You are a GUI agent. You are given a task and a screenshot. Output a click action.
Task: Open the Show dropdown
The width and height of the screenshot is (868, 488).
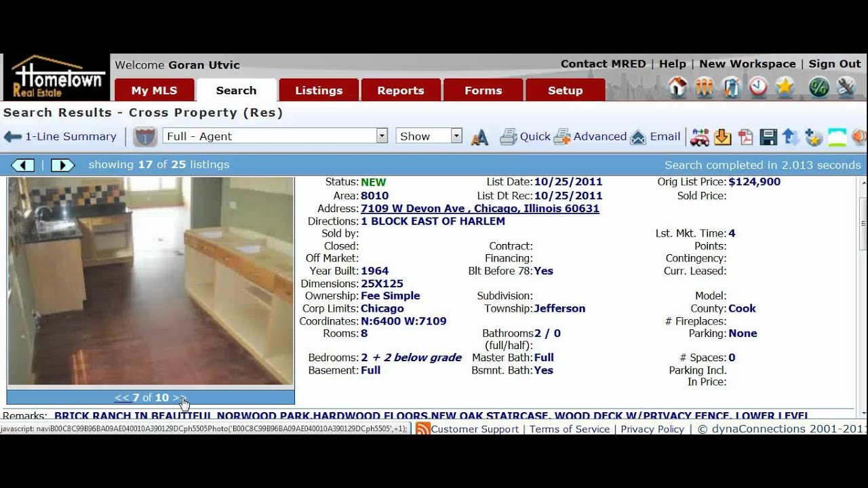point(429,136)
